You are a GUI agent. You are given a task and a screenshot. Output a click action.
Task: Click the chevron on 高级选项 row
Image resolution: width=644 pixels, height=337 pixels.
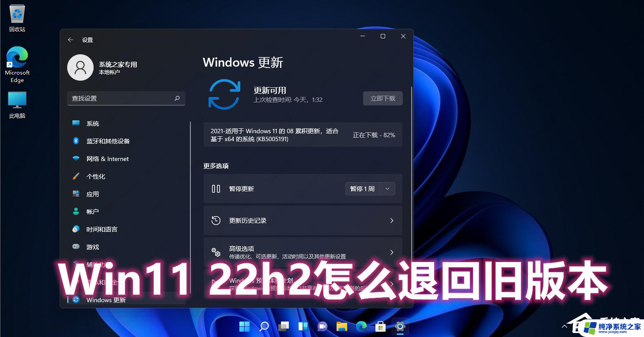[x=391, y=252]
